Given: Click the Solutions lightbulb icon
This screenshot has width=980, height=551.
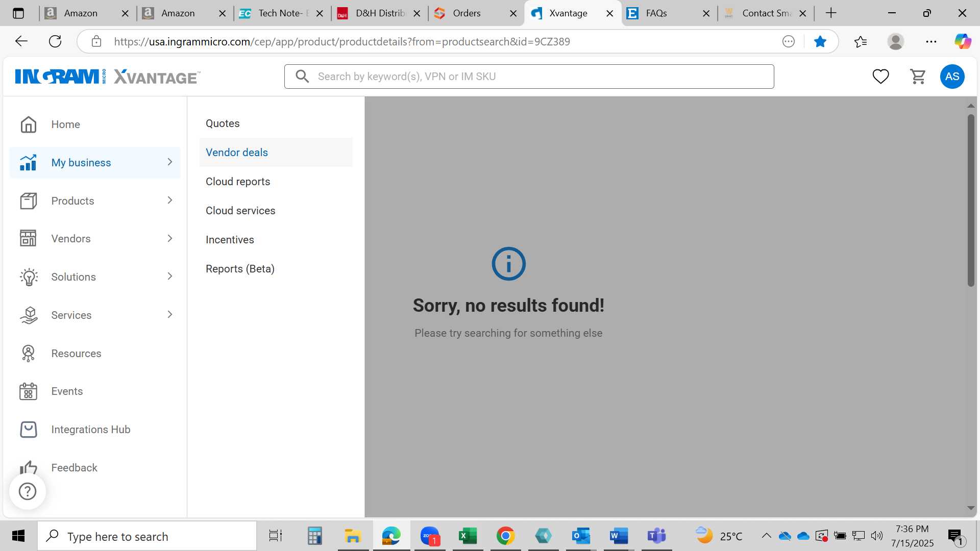Looking at the screenshot, I should (x=29, y=277).
